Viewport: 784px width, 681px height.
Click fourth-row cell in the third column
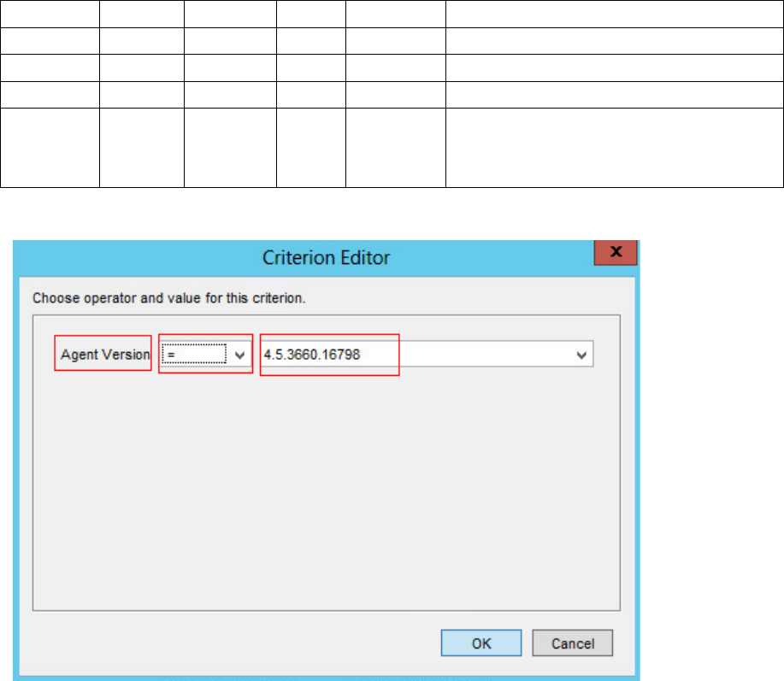tap(230, 93)
